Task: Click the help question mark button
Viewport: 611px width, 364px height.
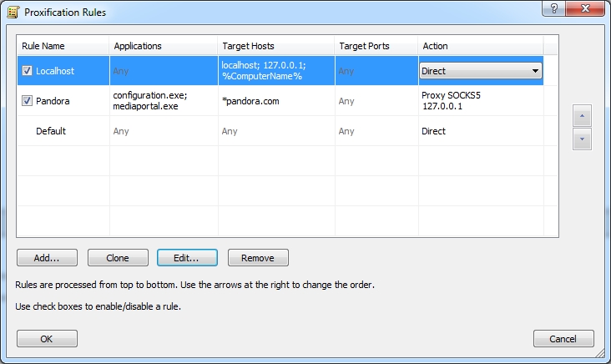Action: point(554,9)
